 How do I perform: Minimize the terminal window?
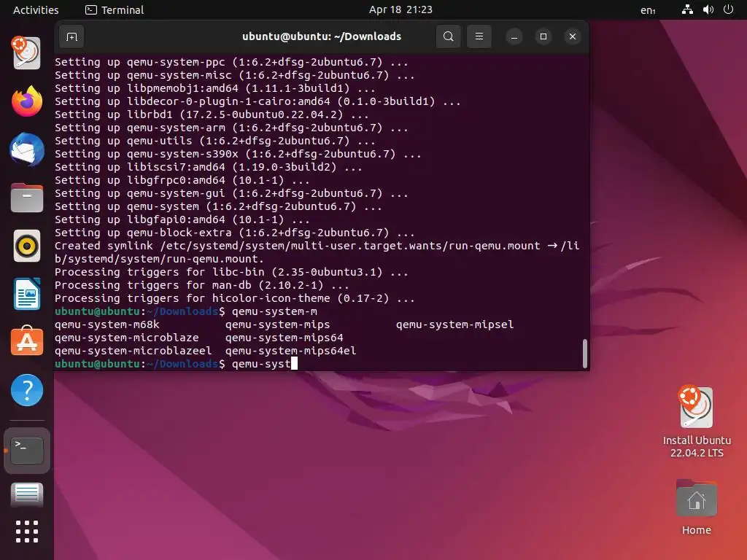pos(514,36)
